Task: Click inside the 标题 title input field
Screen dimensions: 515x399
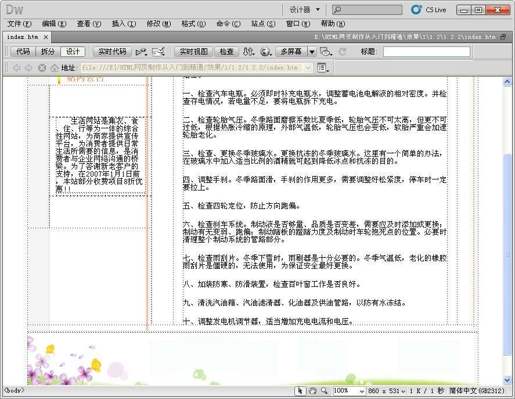Action: click(426, 52)
